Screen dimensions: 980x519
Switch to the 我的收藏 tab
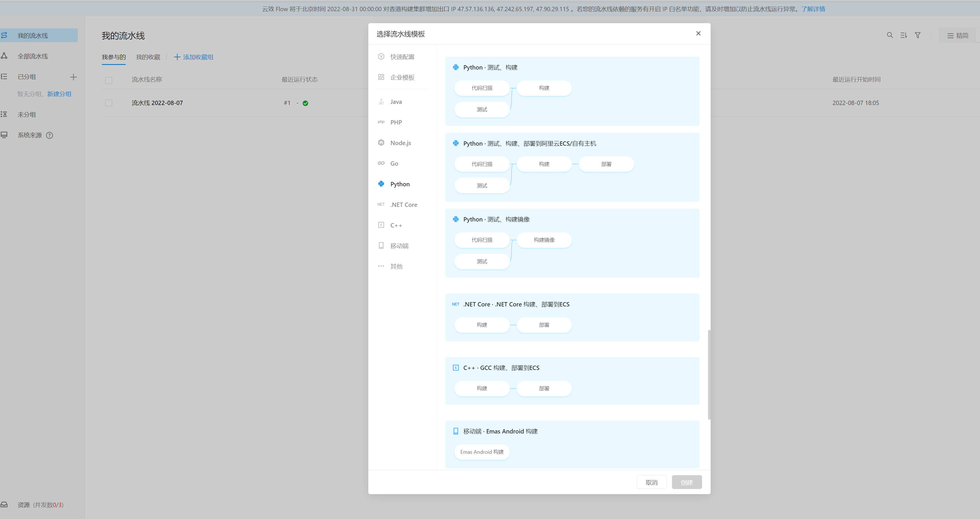[148, 57]
